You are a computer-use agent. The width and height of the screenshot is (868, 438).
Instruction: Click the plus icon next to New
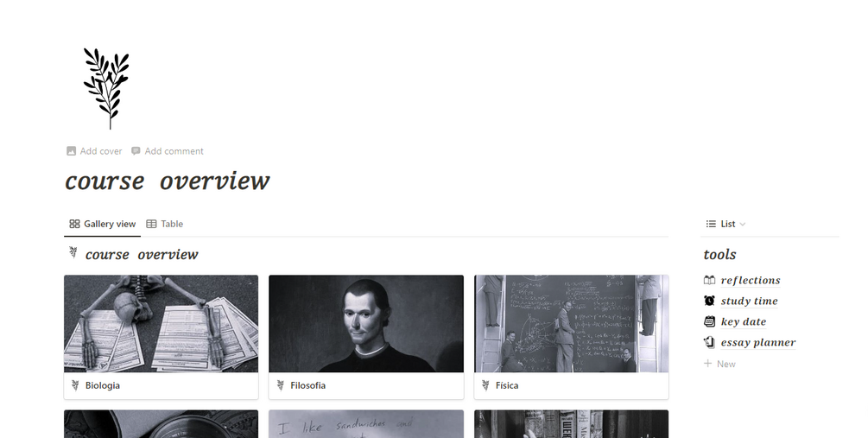pos(707,363)
